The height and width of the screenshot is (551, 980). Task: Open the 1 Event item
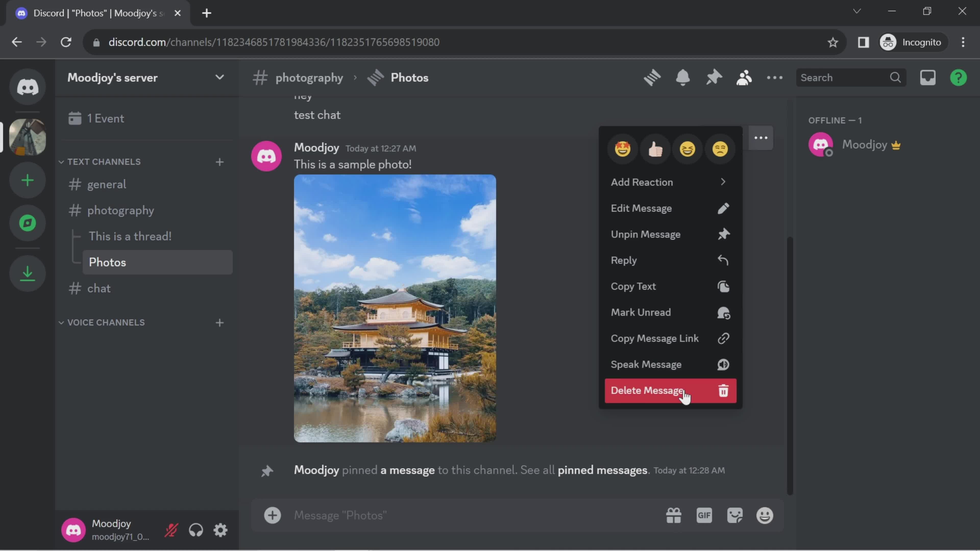coord(147,119)
